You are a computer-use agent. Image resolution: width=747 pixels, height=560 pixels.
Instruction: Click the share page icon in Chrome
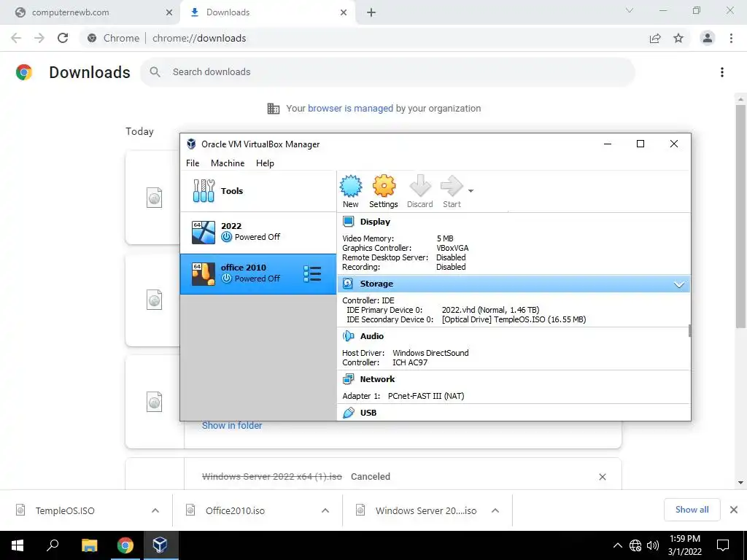655,39
